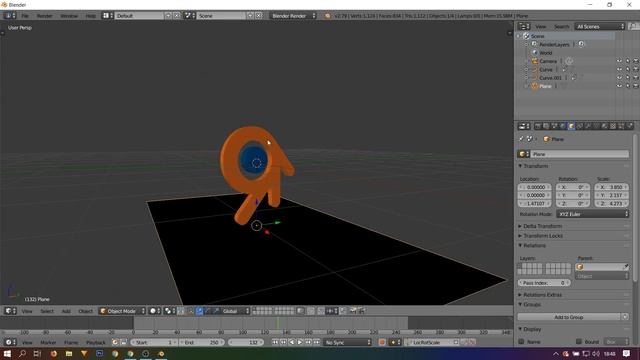The image size is (640, 360).
Task: Open timeline Frame menu
Action: (71, 342)
